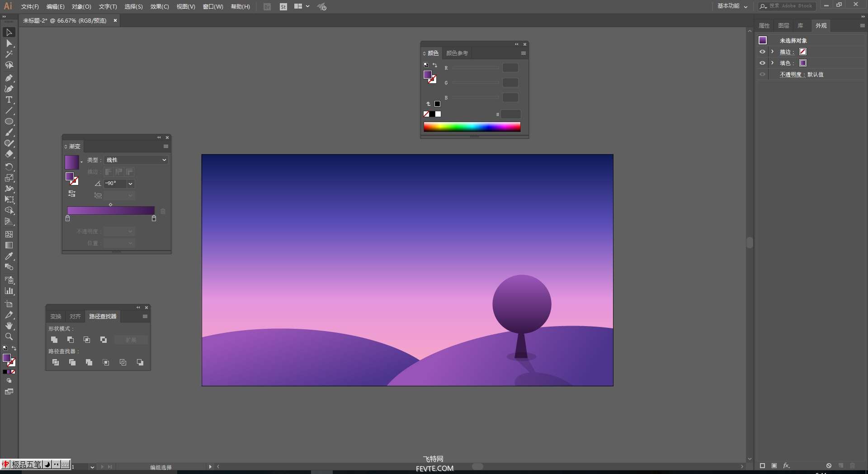Select the Eraser tool
Image resolution: width=868 pixels, height=474 pixels.
[9, 154]
